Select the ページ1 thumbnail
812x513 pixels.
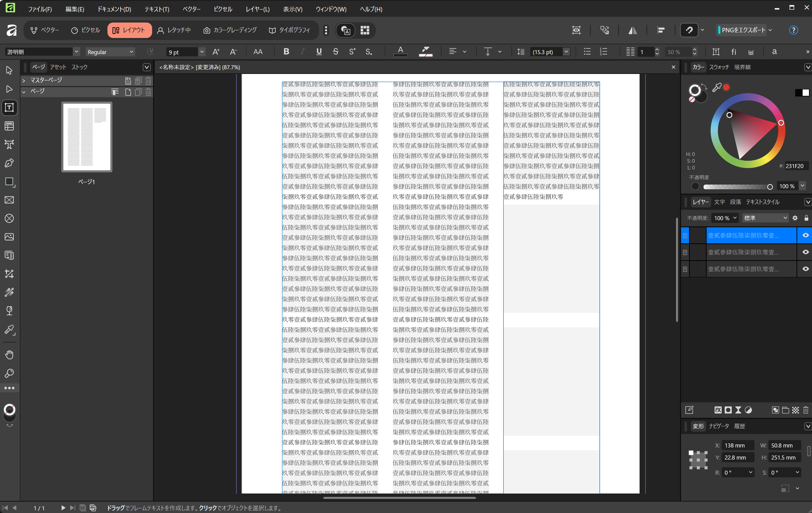[87, 137]
